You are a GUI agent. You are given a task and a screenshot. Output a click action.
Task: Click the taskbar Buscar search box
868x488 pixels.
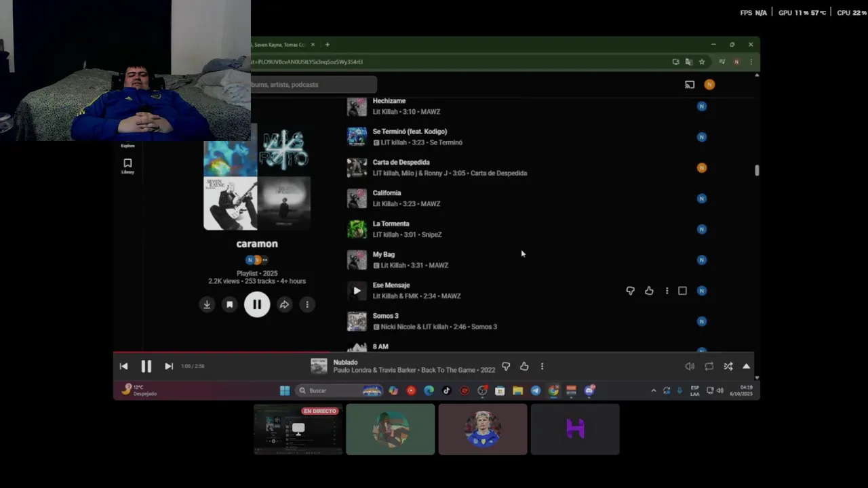pos(339,390)
